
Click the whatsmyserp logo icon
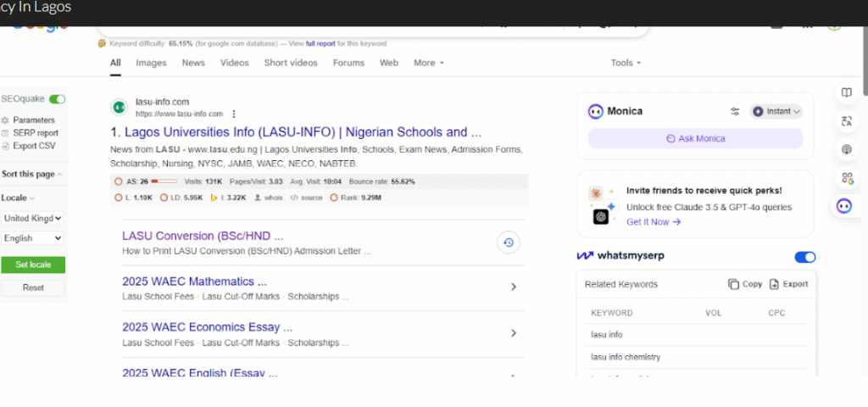pos(585,256)
